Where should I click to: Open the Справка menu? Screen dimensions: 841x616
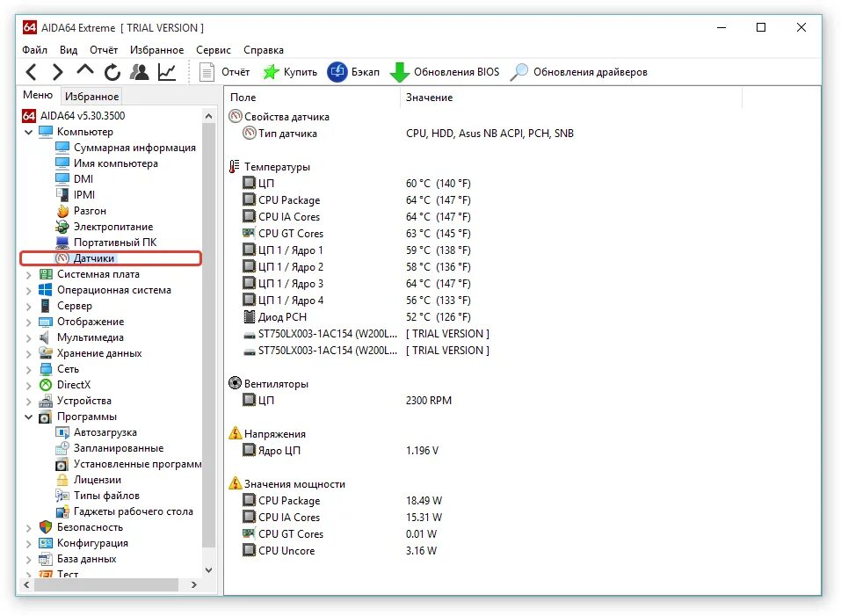pos(264,50)
